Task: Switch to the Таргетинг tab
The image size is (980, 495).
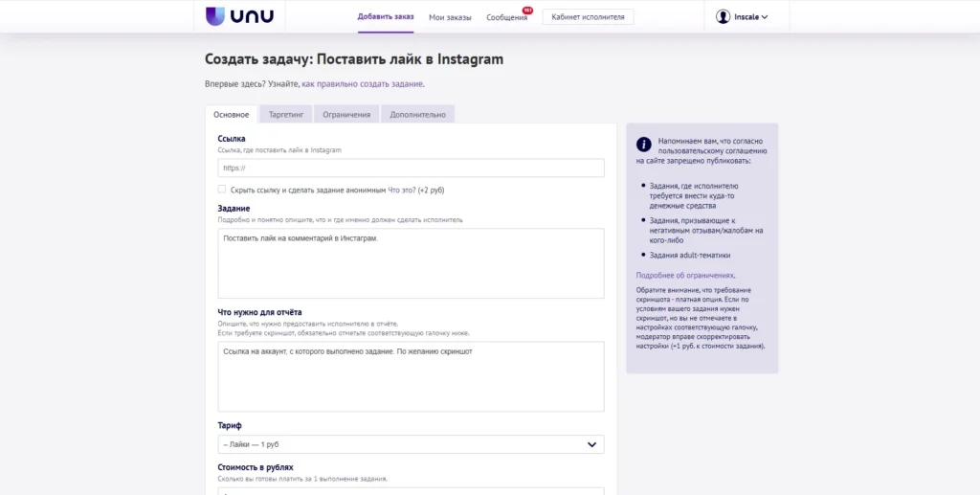Action: pyautogui.click(x=285, y=114)
